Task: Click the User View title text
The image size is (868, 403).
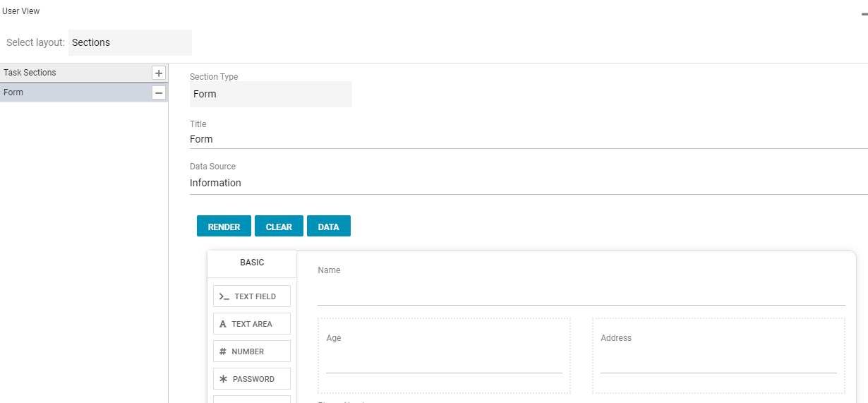Action: click(21, 11)
